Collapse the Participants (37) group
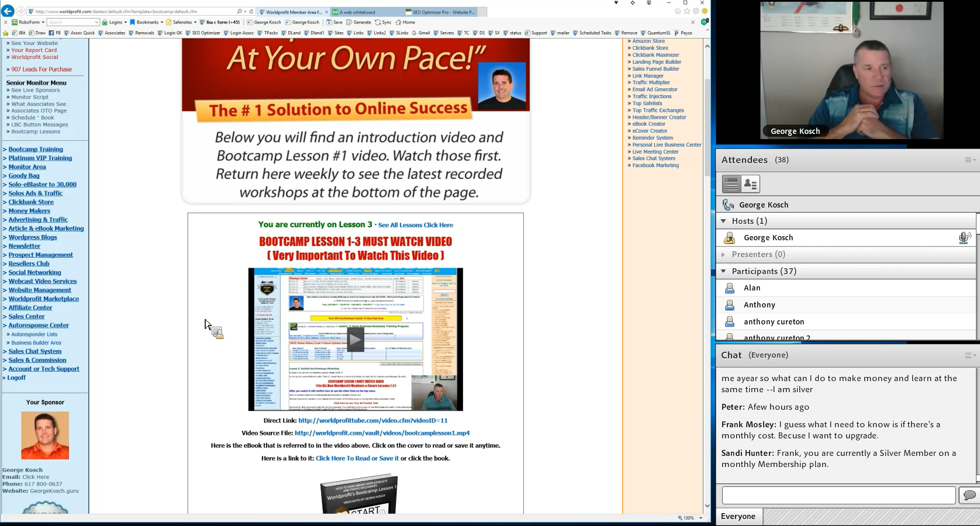 click(x=723, y=271)
